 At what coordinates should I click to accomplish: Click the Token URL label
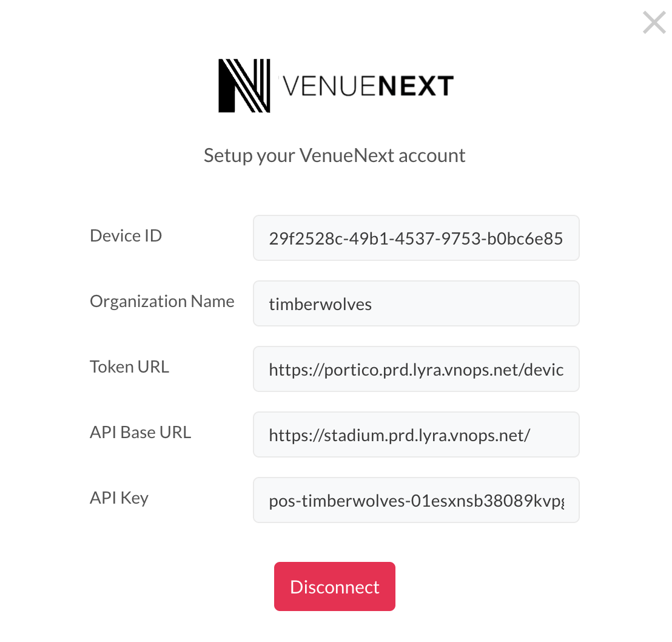pyautogui.click(x=129, y=367)
